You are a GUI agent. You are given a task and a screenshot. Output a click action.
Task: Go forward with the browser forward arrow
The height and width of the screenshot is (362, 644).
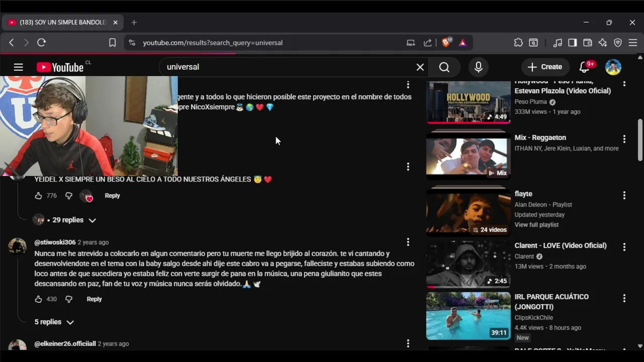26,43
